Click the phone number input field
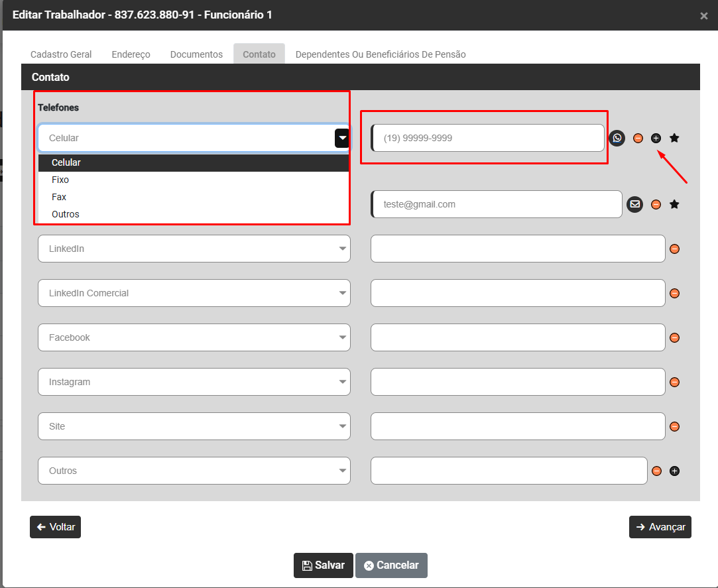 coord(487,138)
